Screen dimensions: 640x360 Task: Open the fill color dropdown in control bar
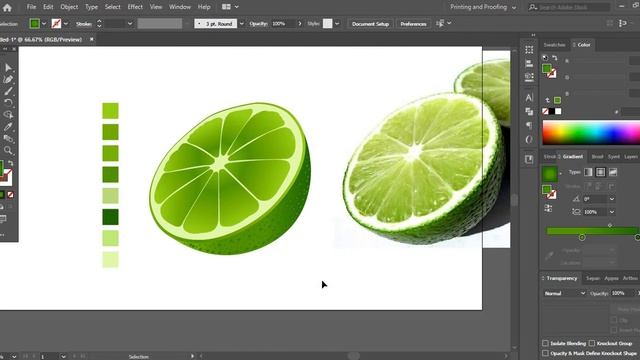(44, 24)
